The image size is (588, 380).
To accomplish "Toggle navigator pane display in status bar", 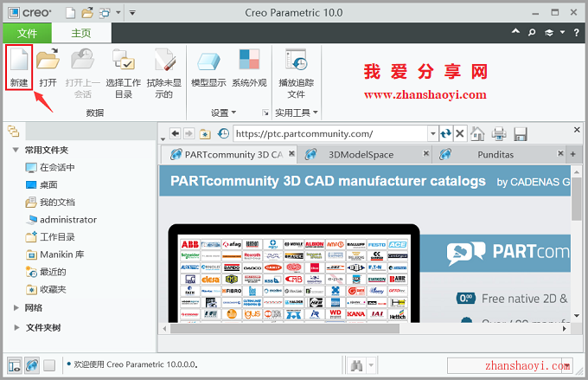I will click(15, 365).
